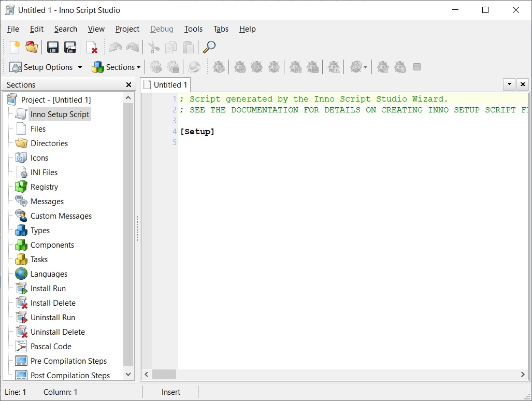Place cursor on the [Setup] line

(x=197, y=132)
